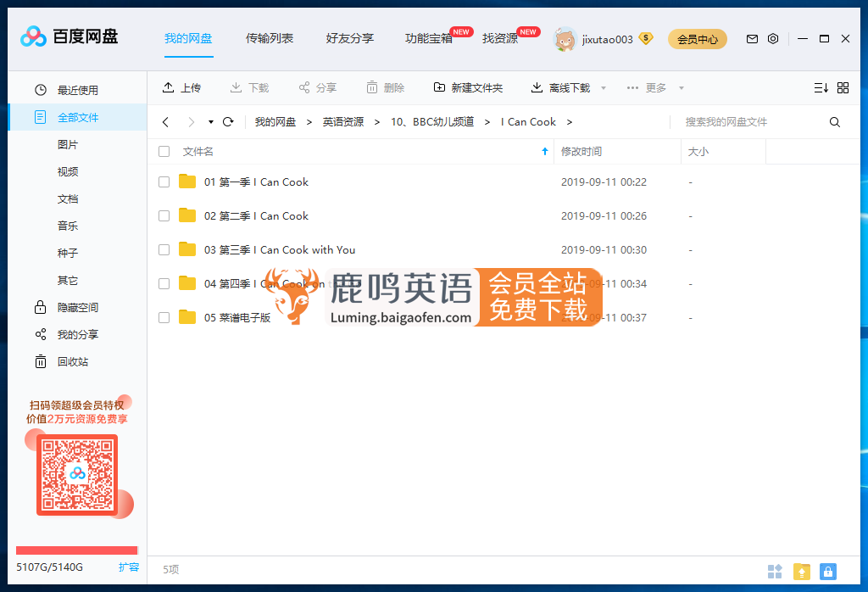Image resolution: width=868 pixels, height=592 pixels.
Task: Click the storage usage progress bar
Action: (76, 550)
